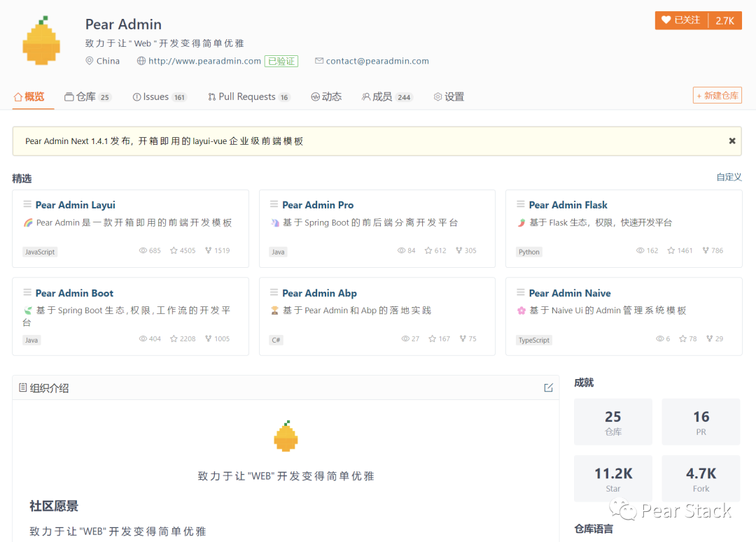Click the 4.7K Fork achievement tile
756x542 pixels.
tap(701, 478)
